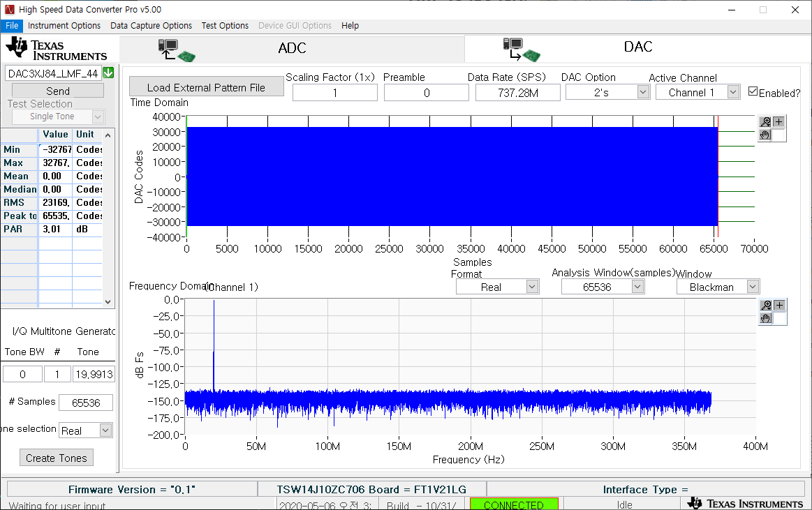Open the DAC Option dropdown
The width and height of the screenshot is (812, 510).
[x=642, y=93]
